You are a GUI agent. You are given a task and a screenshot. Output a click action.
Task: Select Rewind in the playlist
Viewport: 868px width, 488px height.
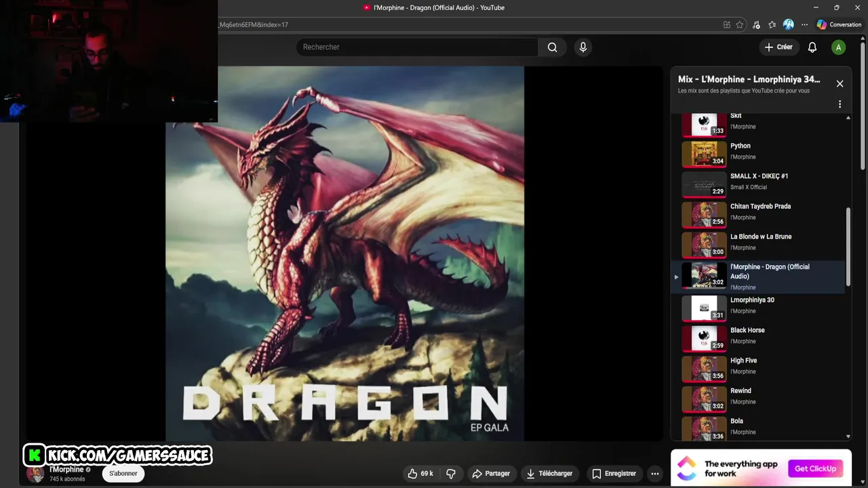[x=758, y=399]
